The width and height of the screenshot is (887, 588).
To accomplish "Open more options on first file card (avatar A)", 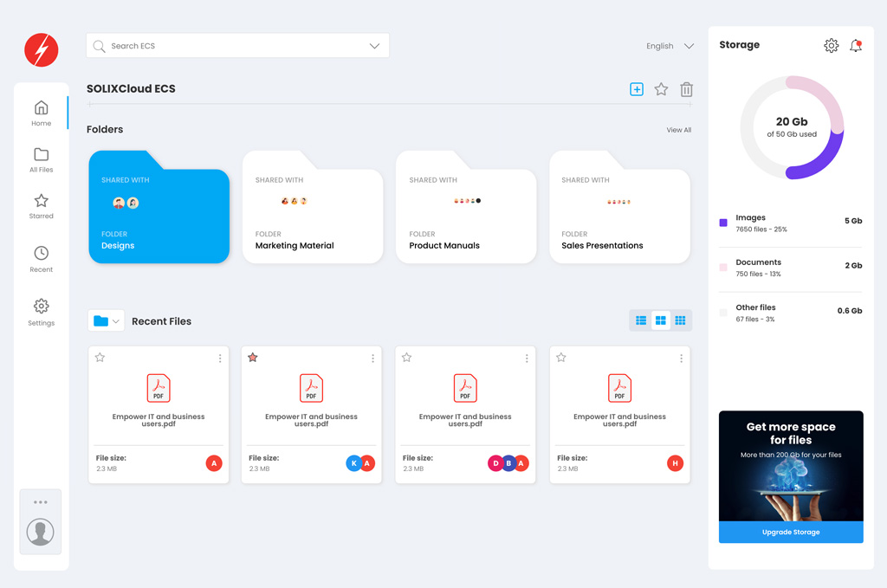I will click(220, 359).
